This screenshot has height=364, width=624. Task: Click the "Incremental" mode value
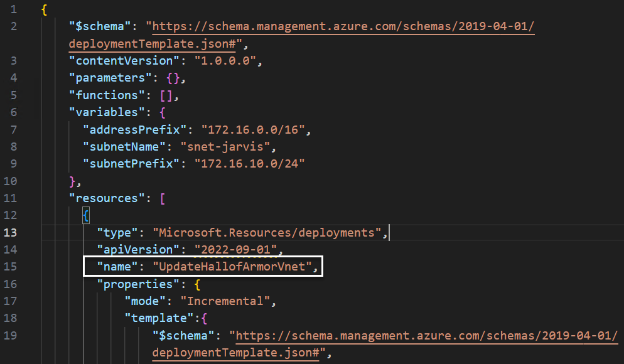[x=225, y=301]
